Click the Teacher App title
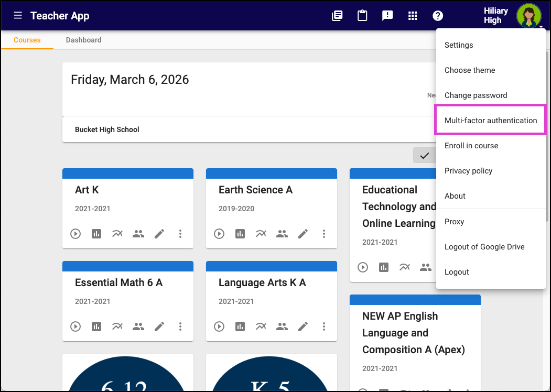The width and height of the screenshot is (551, 392). click(x=60, y=16)
